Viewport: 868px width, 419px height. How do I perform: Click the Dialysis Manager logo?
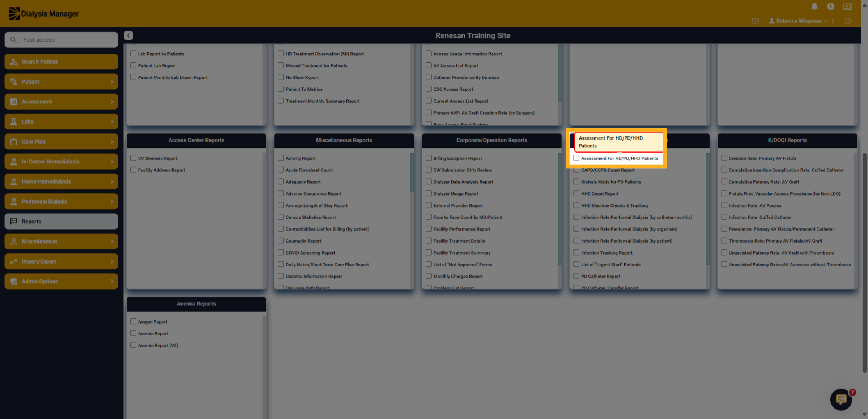coord(43,13)
